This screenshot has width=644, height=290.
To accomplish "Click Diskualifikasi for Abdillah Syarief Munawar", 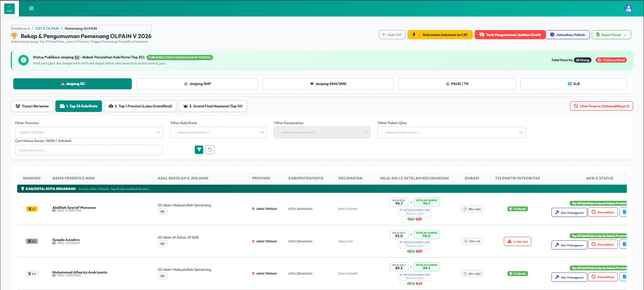I will click(x=603, y=212).
